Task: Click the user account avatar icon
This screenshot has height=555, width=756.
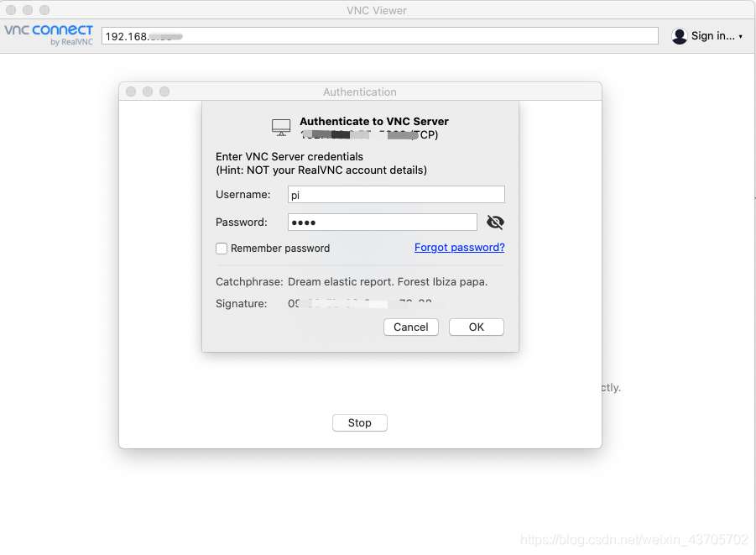Action: click(680, 36)
